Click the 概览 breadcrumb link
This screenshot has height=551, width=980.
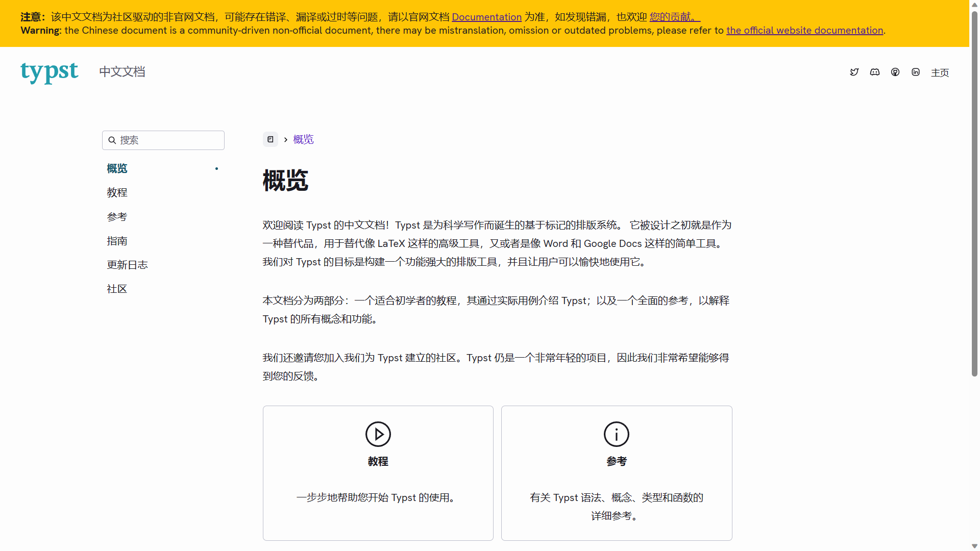point(303,139)
